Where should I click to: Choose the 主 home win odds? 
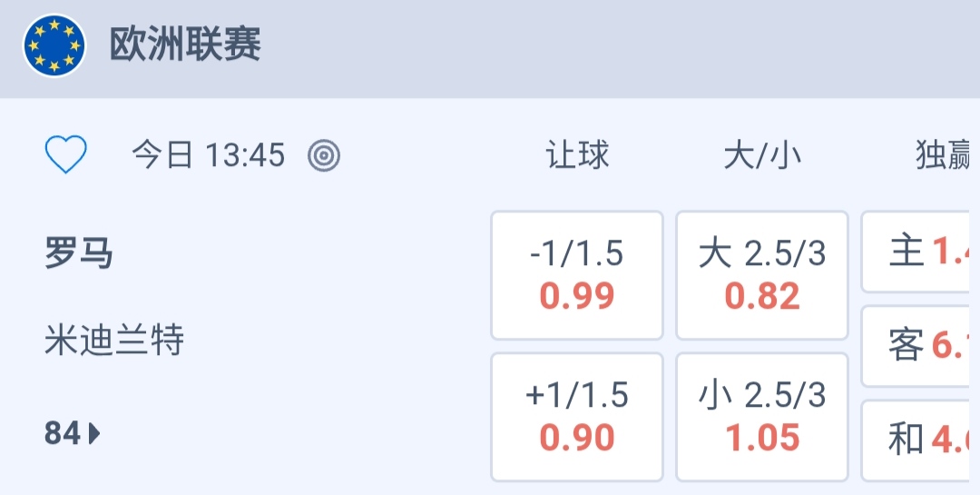[920, 252]
